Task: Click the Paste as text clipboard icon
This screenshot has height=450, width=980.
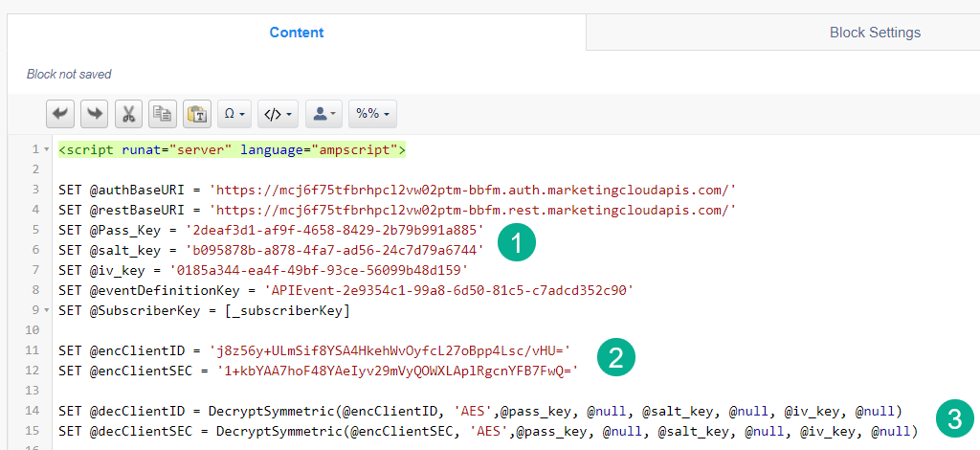Action: [x=196, y=114]
